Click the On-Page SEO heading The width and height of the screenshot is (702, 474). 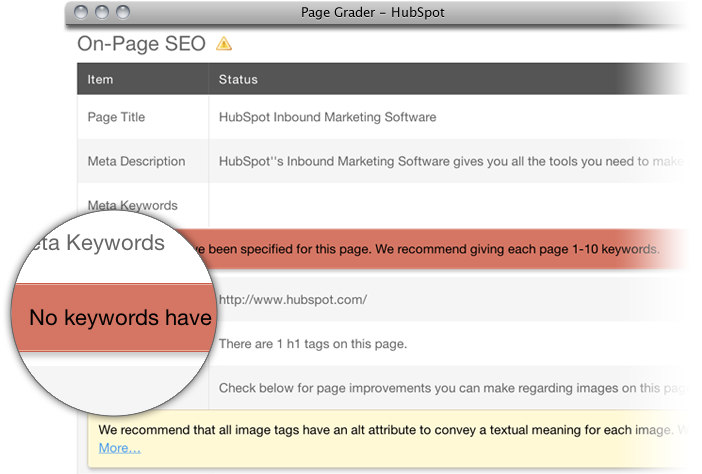point(141,44)
